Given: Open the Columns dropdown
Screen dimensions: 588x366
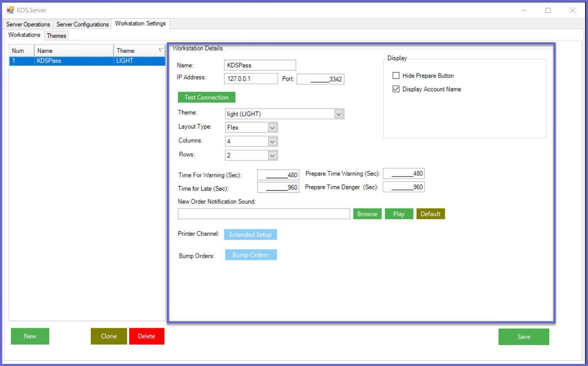Looking at the screenshot, I should click(x=272, y=142).
